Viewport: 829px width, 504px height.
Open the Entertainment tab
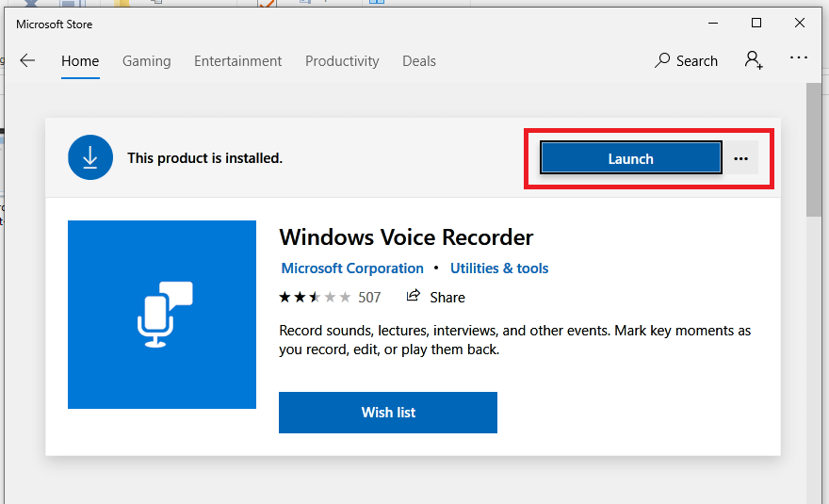(238, 61)
